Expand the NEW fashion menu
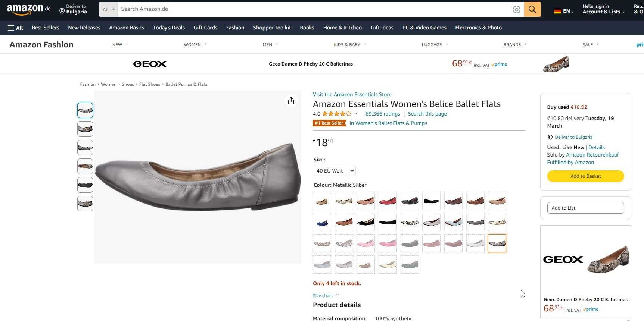Screen dimensions: 644x321 pyautogui.click(x=120, y=45)
